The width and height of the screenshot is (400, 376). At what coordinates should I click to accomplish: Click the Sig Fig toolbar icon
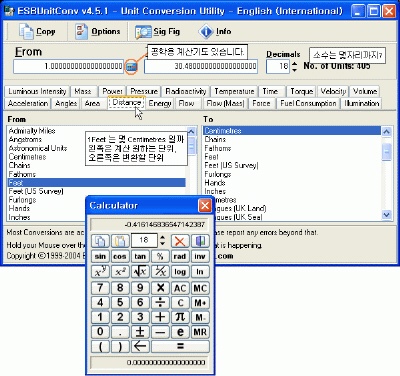[x=143, y=32]
